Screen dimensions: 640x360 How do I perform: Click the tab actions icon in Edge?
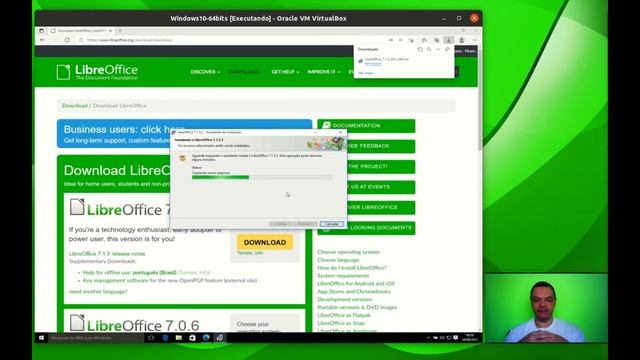pos(41,31)
